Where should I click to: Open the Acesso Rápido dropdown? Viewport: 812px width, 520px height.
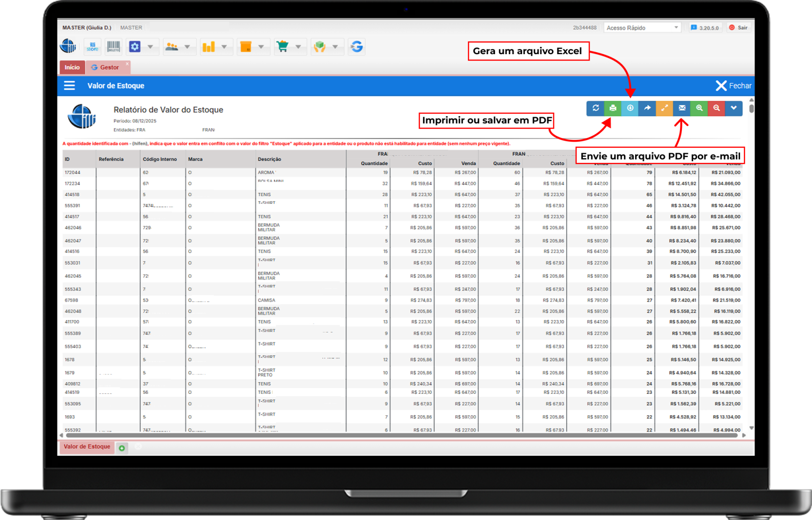[x=642, y=28]
